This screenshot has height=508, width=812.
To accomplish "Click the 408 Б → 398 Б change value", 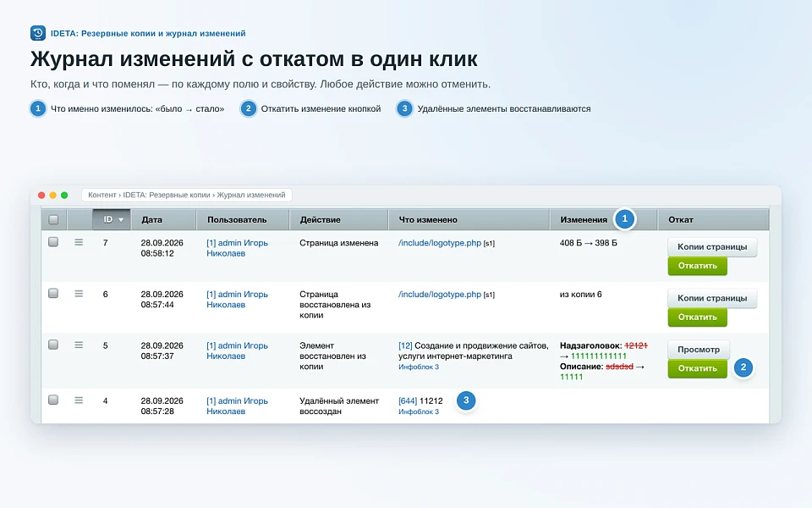I will click(589, 243).
